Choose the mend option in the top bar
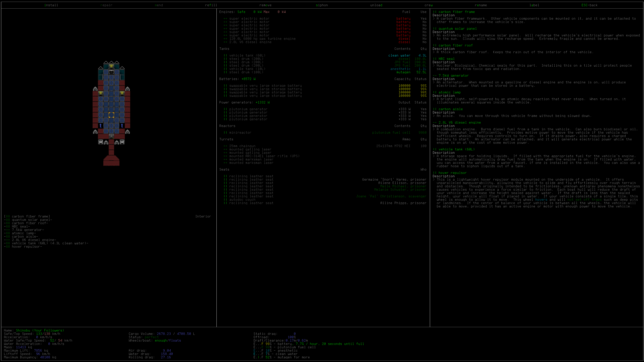 (x=159, y=5)
